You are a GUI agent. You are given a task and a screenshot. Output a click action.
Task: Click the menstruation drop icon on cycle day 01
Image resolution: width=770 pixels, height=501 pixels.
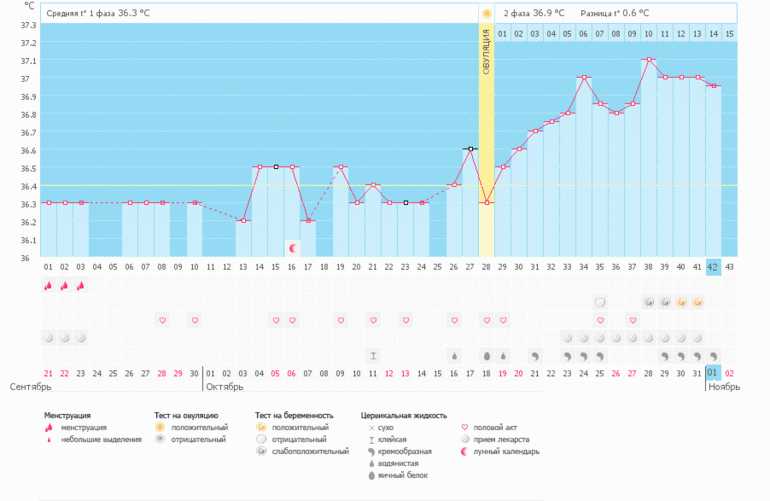pos(48,286)
